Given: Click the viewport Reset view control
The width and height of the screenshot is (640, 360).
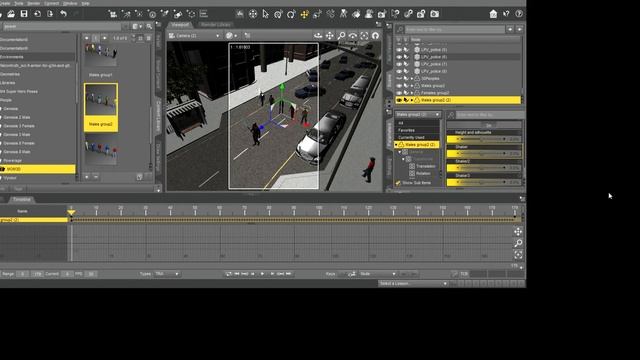Looking at the screenshot, I should pyautogui.click(x=376, y=36).
